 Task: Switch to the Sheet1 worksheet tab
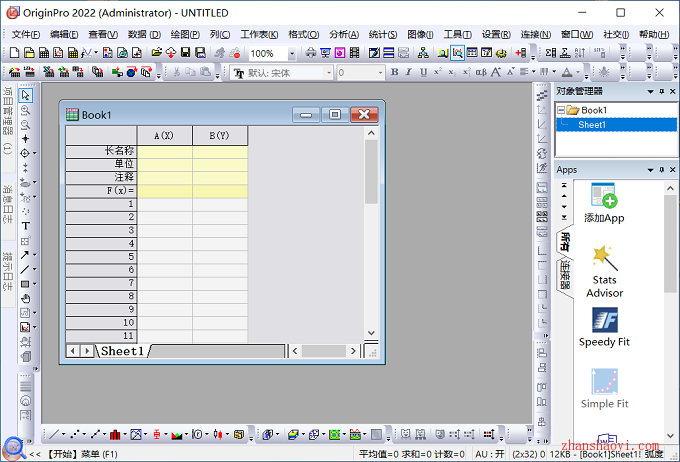tap(122, 351)
